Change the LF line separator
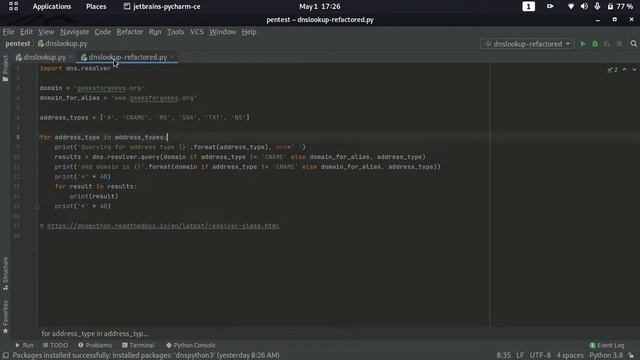Viewport: 640px width, 360px height. (x=520, y=356)
